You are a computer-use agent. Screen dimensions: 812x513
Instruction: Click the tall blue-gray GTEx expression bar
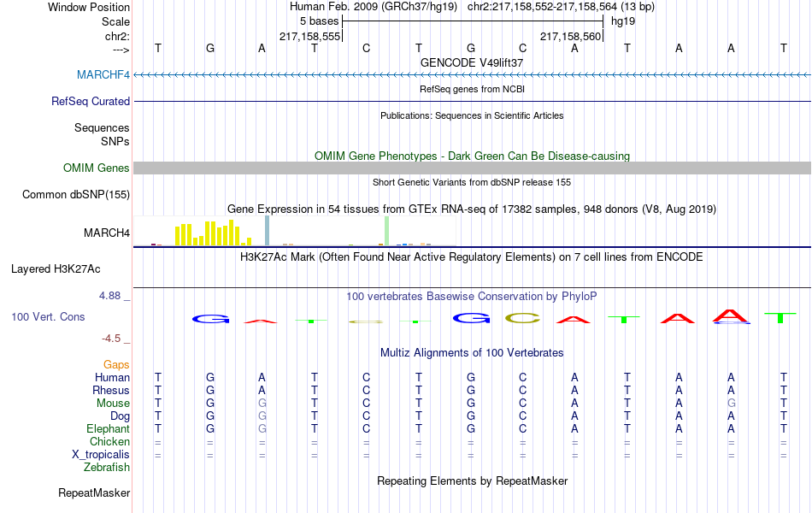click(x=268, y=231)
